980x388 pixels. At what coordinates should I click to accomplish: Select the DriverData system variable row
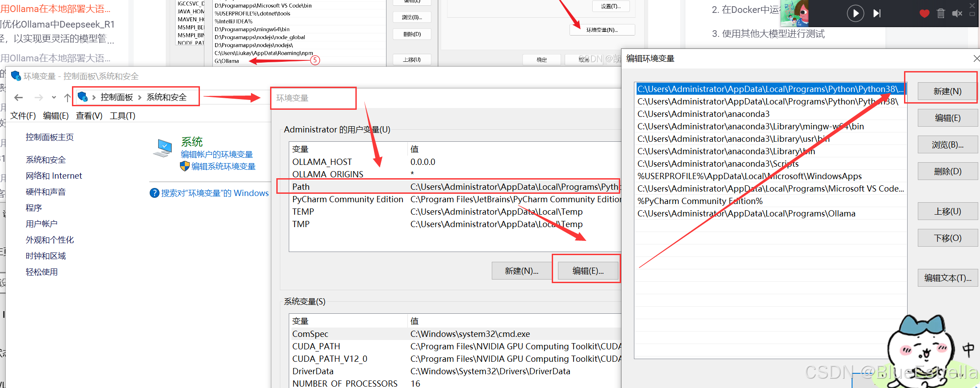[454, 371]
